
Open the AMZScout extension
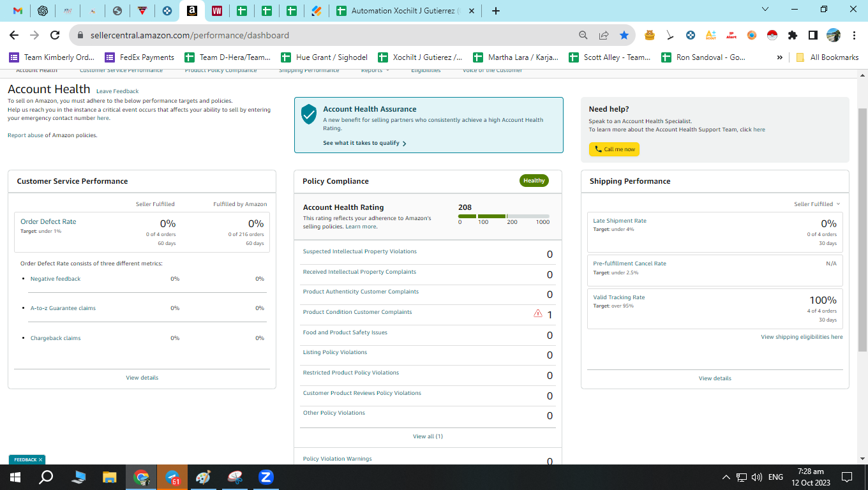(x=711, y=35)
